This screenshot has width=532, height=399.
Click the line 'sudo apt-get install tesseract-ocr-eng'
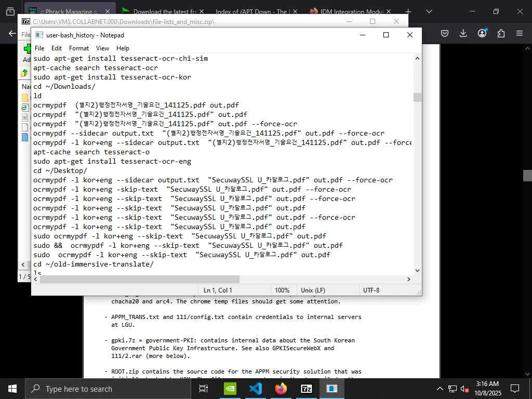112,162
